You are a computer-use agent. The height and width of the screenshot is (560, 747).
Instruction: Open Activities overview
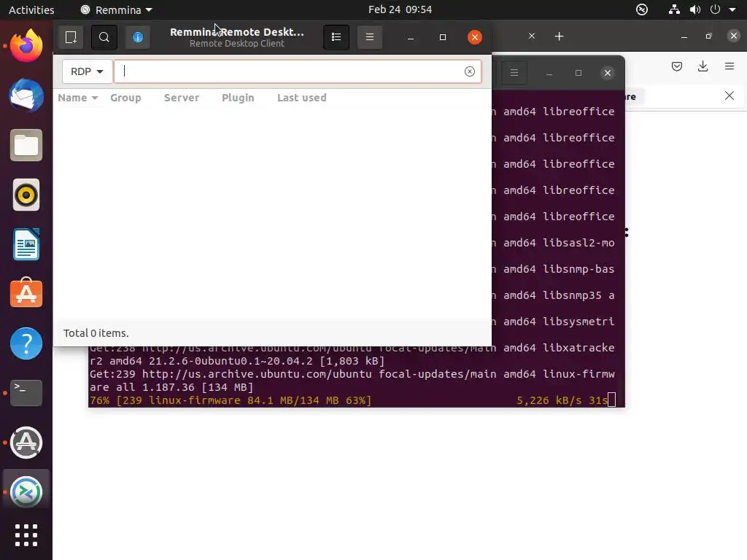(x=31, y=9)
